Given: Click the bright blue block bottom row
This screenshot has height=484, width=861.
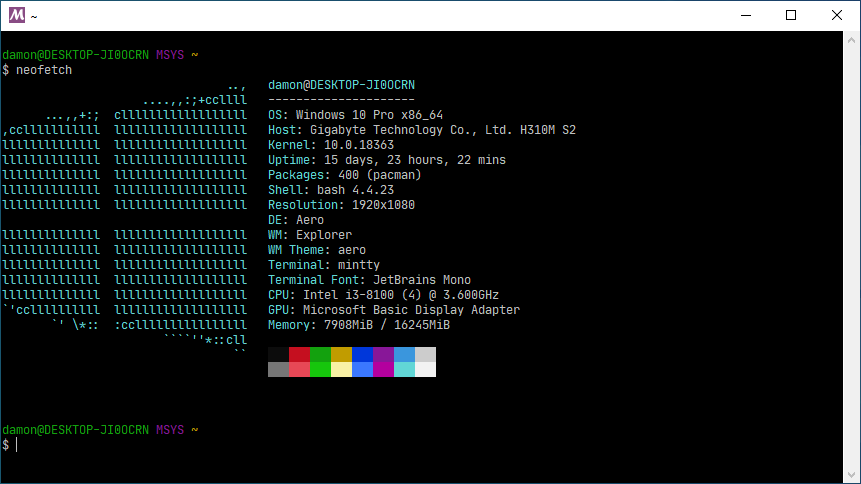Looking at the screenshot, I should click(x=362, y=369).
